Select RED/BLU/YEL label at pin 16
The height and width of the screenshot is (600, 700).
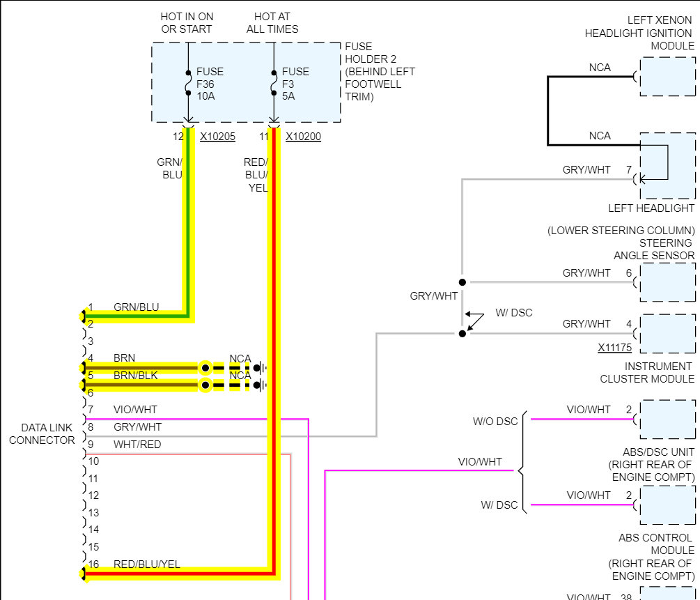pyautogui.click(x=146, y=564)
